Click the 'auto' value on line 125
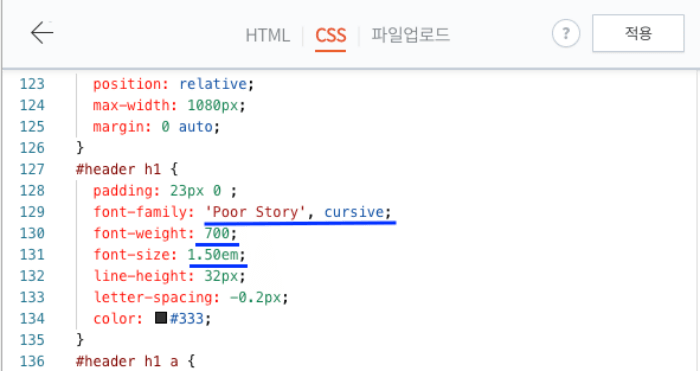The width and height of the screenshot is (700, 371). 196,127
